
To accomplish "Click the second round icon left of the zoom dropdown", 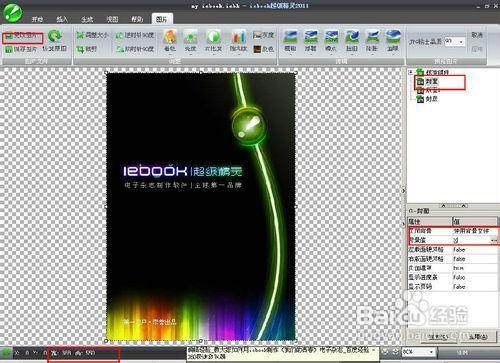I will coord(395,352).
